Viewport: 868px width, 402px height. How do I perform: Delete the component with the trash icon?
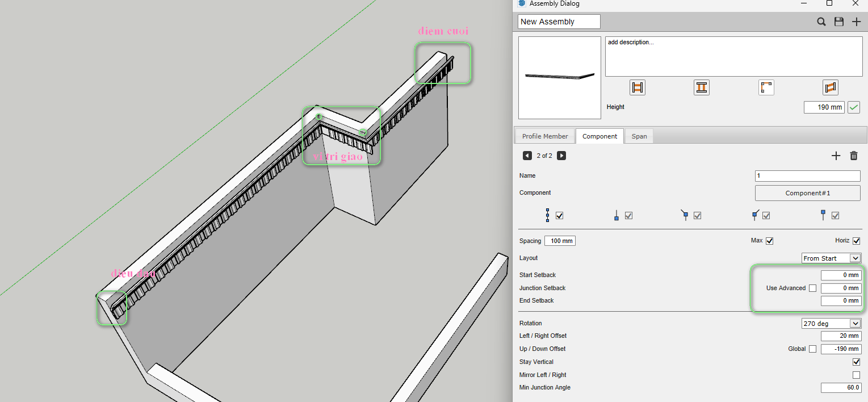click(853, 156)
